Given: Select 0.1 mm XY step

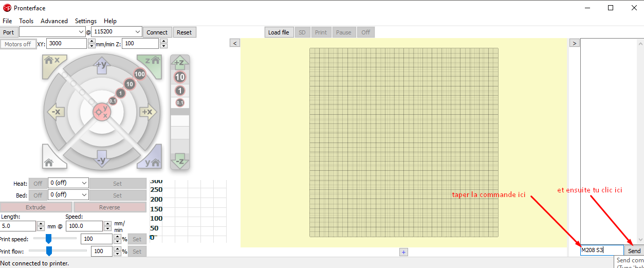Looking at the screenshot, I should click(x=113, y=101).
